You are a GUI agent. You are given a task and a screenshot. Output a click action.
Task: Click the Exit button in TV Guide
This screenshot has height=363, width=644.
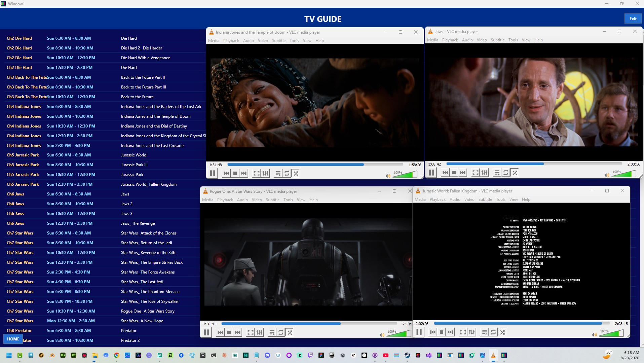tap(633, 19)
